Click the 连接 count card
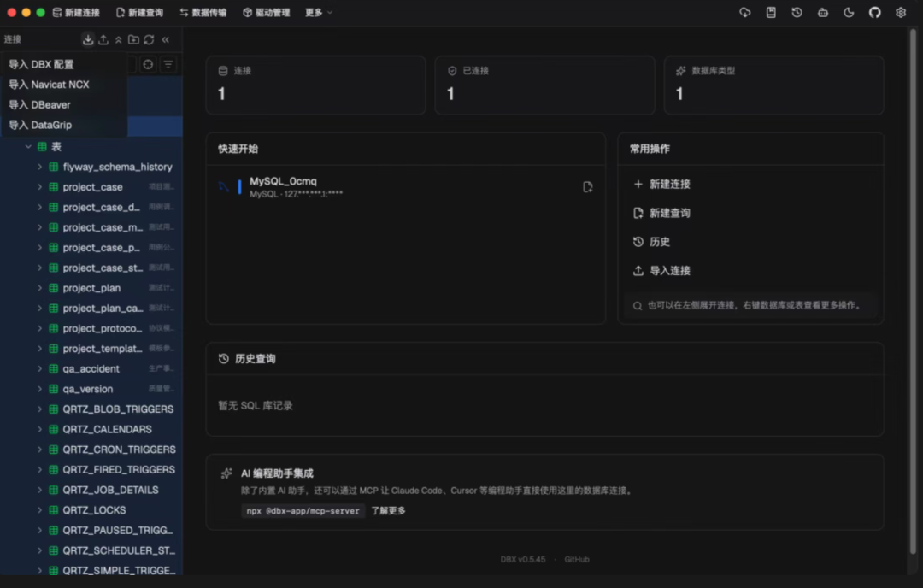Image resolution: width=923 pixels, height=588 pixels. pos(316,85)
